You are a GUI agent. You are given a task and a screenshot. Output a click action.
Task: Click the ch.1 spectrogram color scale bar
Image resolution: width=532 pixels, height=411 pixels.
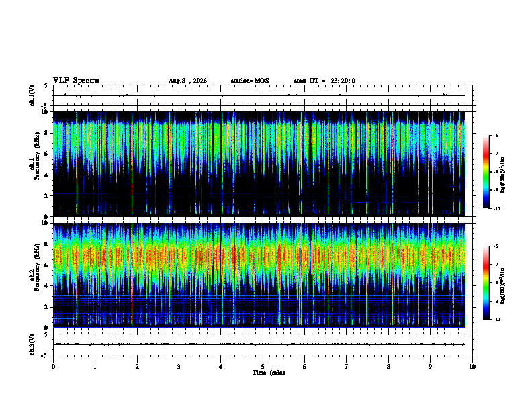pyautogui.click(x=486, y=172)
